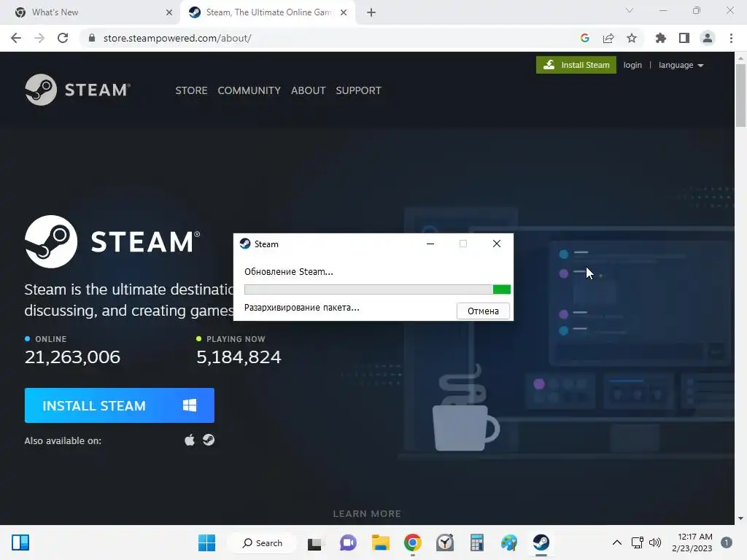Open the clock-like app icon on the taskbar
The width and height of the screenshot is (747, 560).
tap(445, 542)
